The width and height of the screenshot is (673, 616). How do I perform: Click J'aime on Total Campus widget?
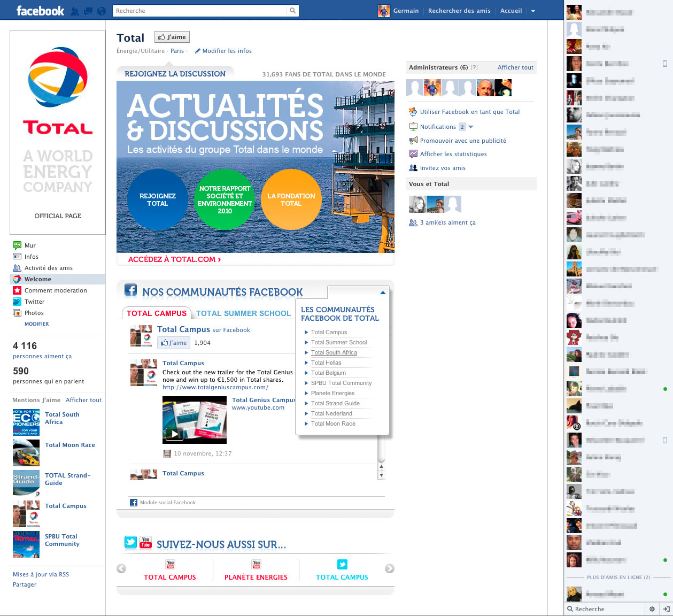174,343
